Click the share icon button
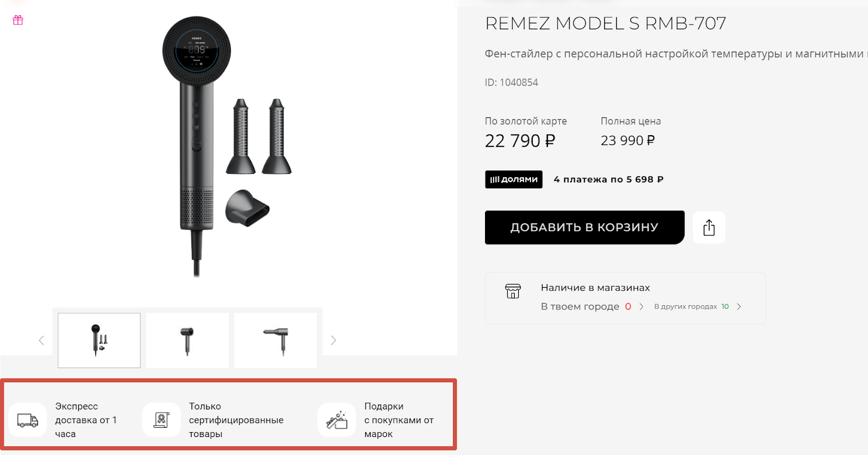Screen dimensions: 868x455 click(709, 227)
